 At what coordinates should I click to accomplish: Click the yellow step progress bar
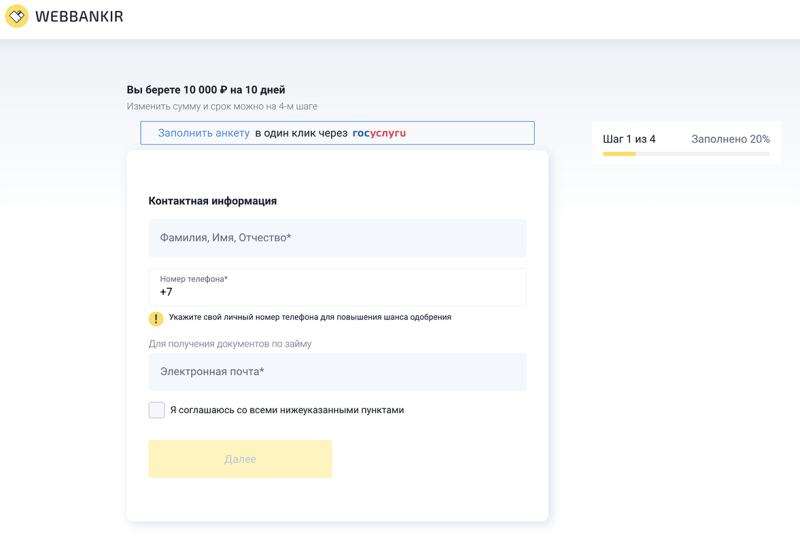620,154
